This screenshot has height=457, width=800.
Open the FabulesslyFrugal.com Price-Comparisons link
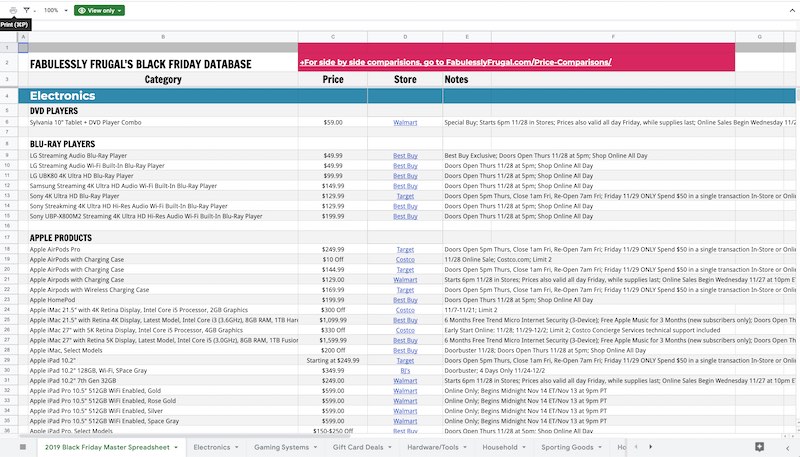point(455,62)
